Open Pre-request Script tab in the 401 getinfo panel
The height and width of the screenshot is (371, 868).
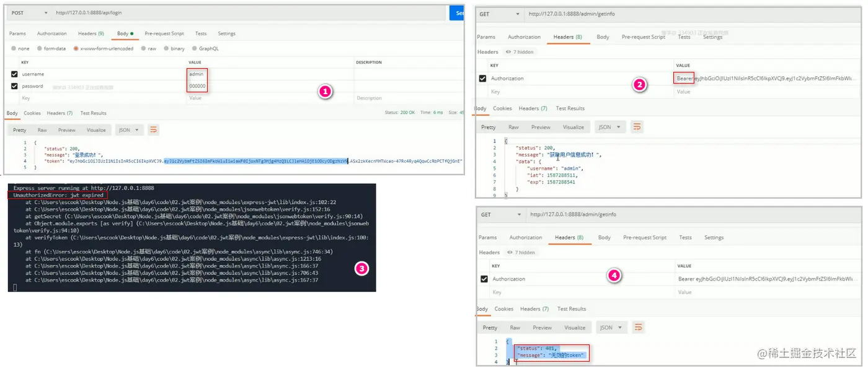(x=645, y=237)
